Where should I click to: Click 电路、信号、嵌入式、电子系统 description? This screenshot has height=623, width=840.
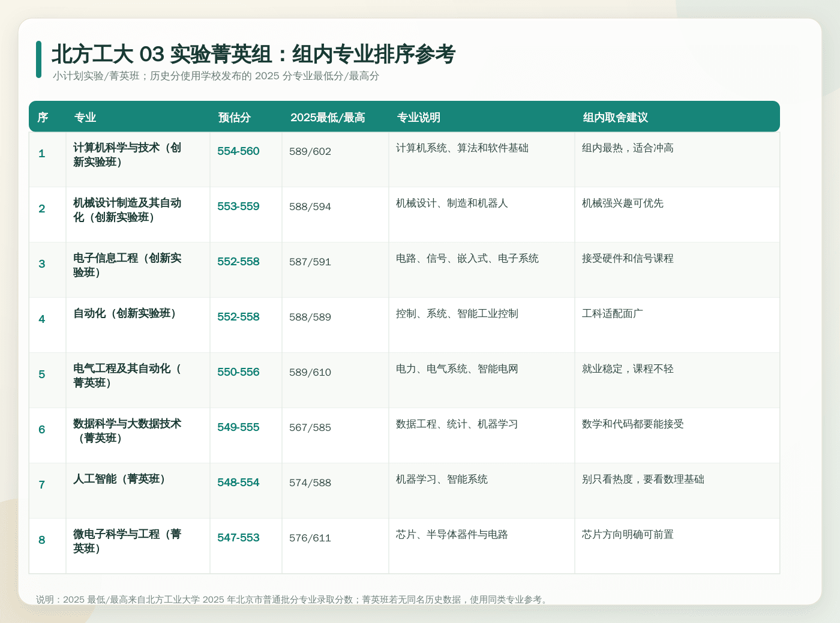tap(467, 259)
